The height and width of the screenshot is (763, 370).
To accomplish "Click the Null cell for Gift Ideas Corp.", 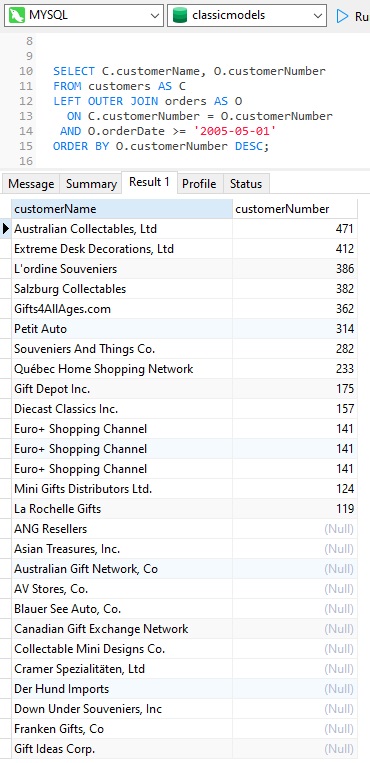I will coord(295,748).
